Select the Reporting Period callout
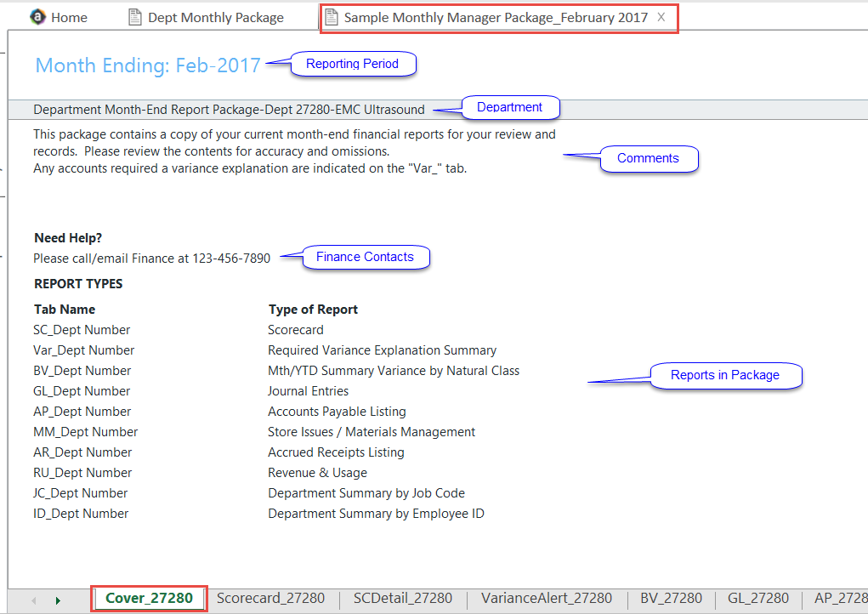The height and width of the screenshot is (614, 868). (353, 65)
